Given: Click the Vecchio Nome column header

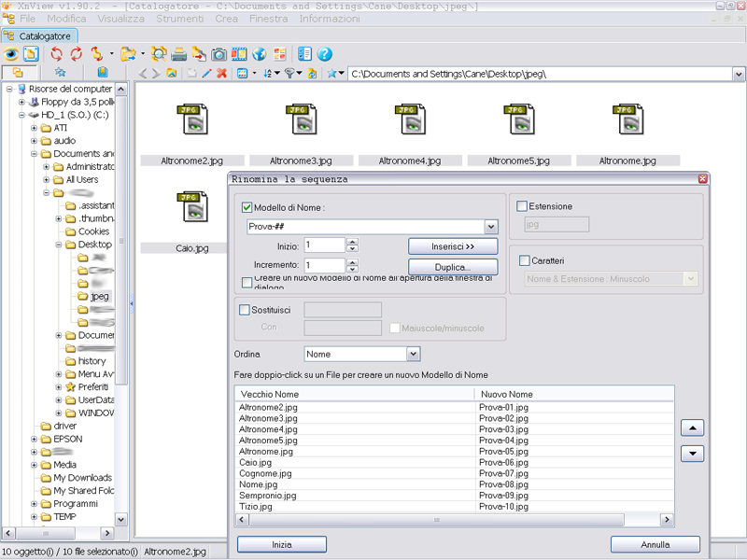Looking at the screenshot, I should [x=355, y=394].
